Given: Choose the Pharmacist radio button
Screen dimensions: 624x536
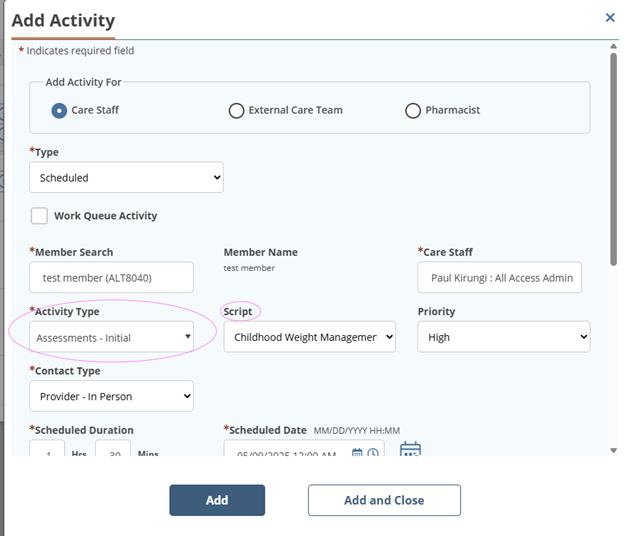Looking at the screenshot, I should coord(412,110).
